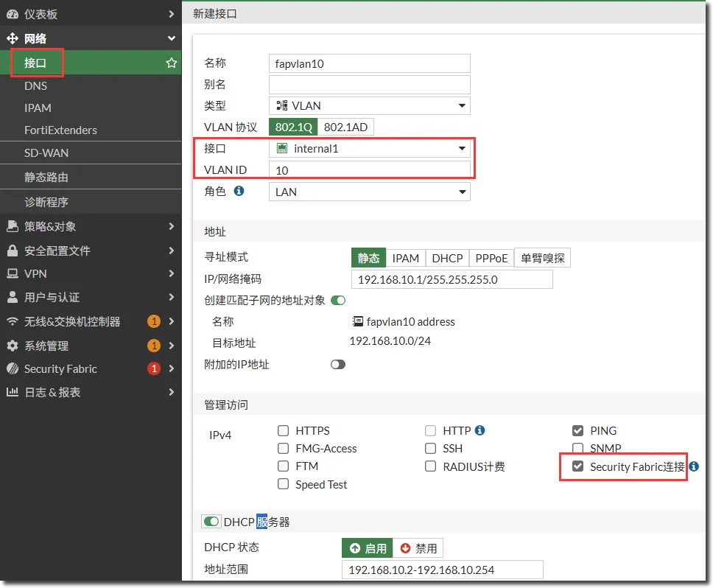This screenshot has height=588, width=713.
Task: Open 诊断程序 menu item
Action: tap(91, 202)
